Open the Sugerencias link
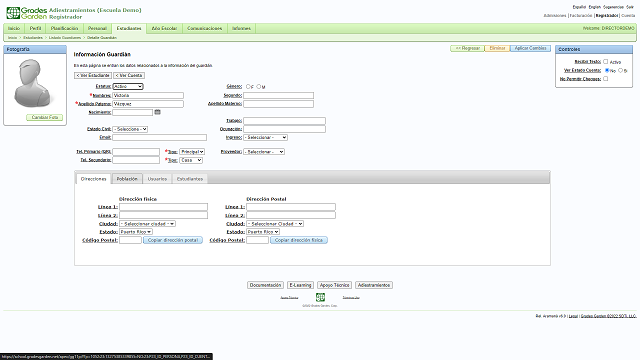 [x=613, y=7]
